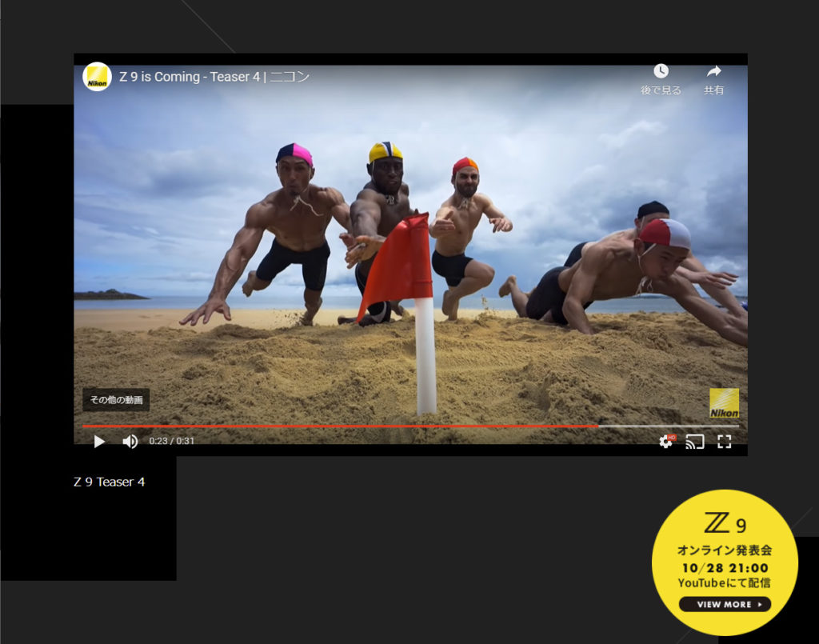The width and height of the screenshot is (819, 644).
Task: Click the red played portion of progress bar
Action: 336,426
